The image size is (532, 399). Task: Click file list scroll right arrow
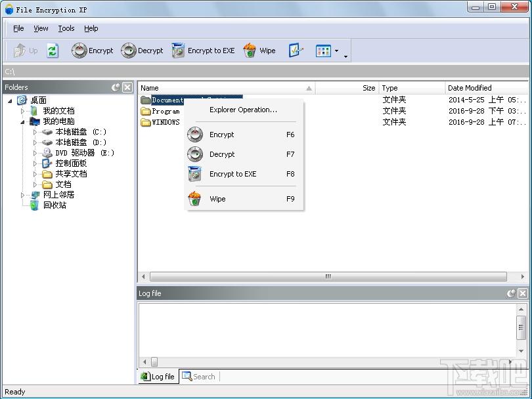pyautogui.click(x=523, y=277)
